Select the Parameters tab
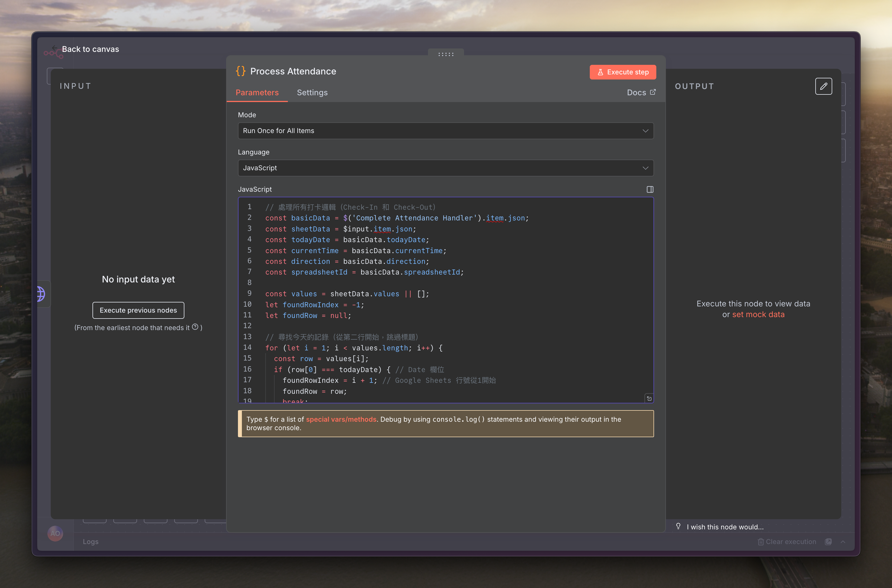The height and width of the screenshot is (588, 892). [257, 93]
